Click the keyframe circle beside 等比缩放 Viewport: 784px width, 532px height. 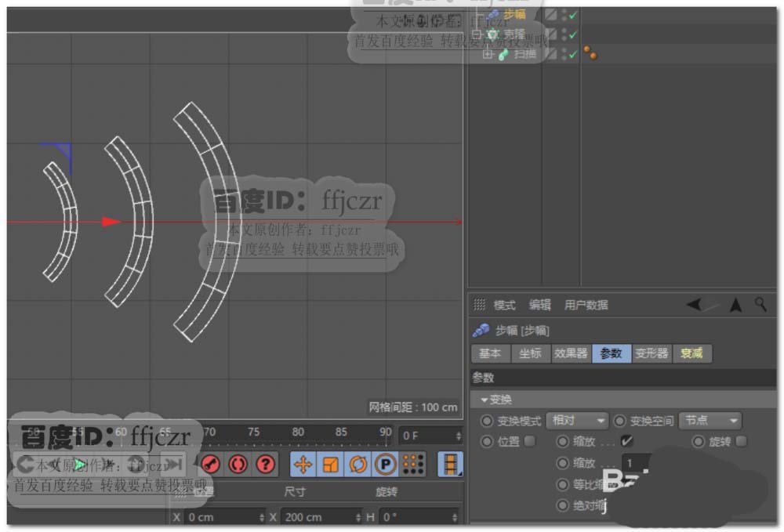tap(562, 484)
